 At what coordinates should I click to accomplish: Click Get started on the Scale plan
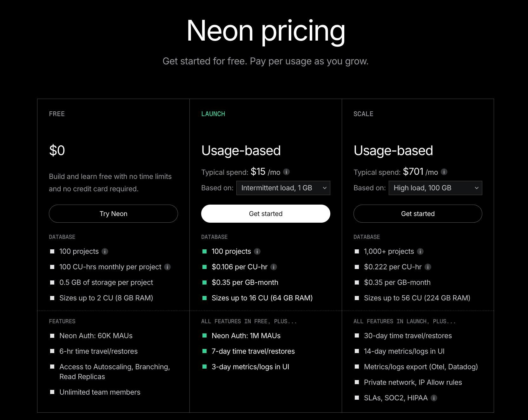(x=418, y=213)
